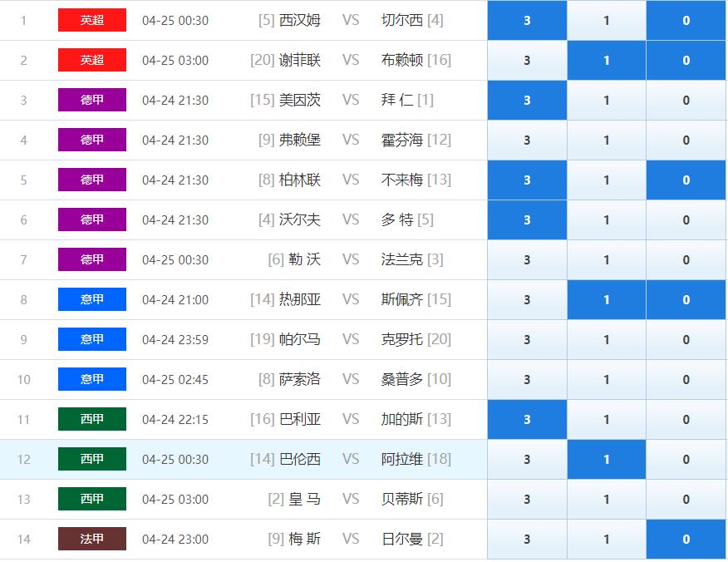Pick 3 for 弗赖堡 vs 霍芬海姆
728x562 pixels.
pos(527,140)
